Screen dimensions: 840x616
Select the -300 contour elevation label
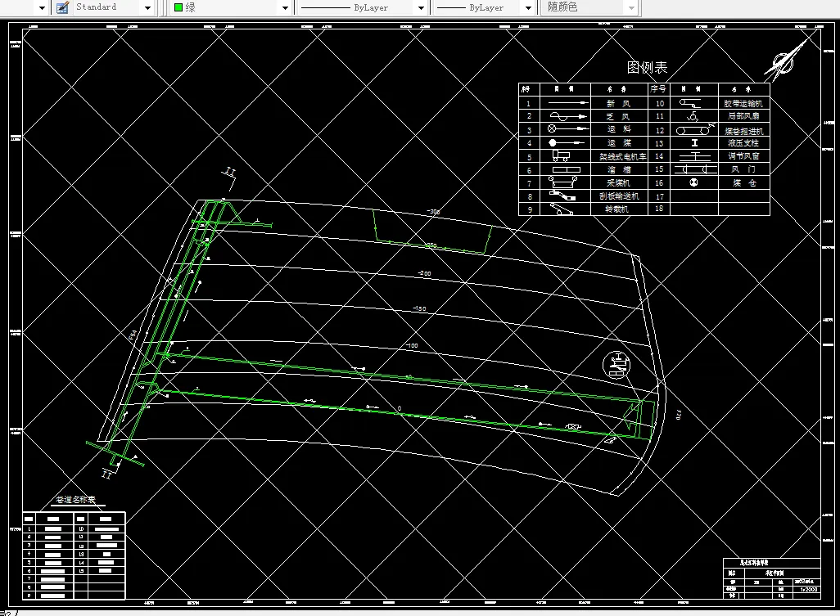433,212
